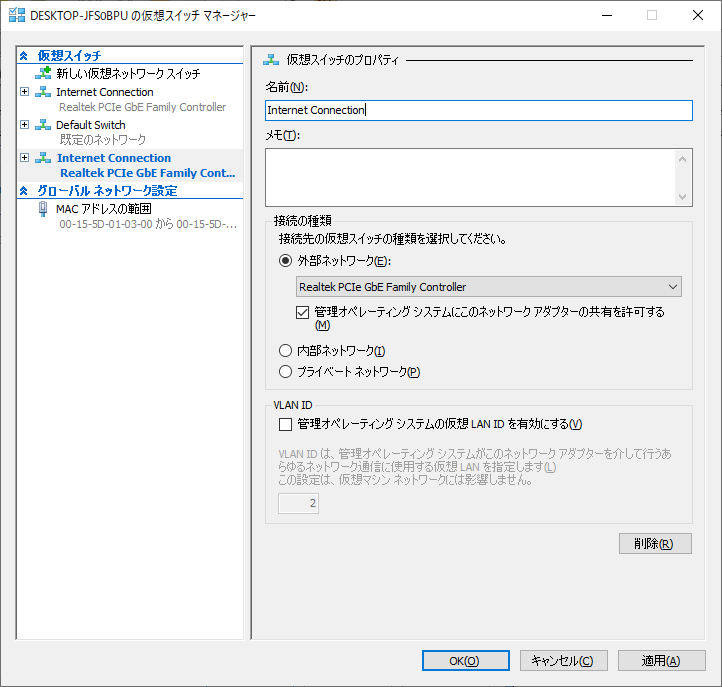722x687 pixels.
Task: Select the MAC アドレスの範囲 item
Action: pos(104,209)
